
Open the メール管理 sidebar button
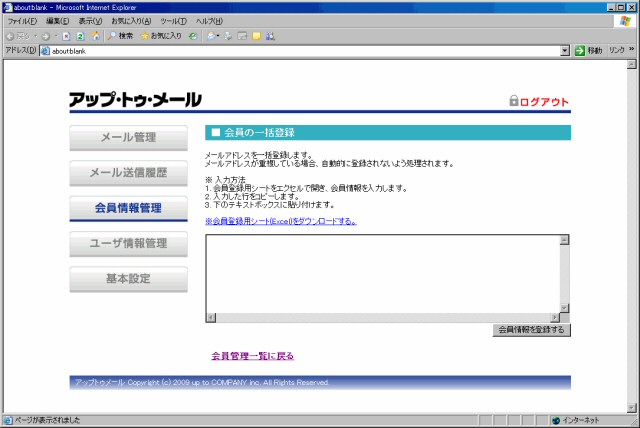(x=129, y=138)
